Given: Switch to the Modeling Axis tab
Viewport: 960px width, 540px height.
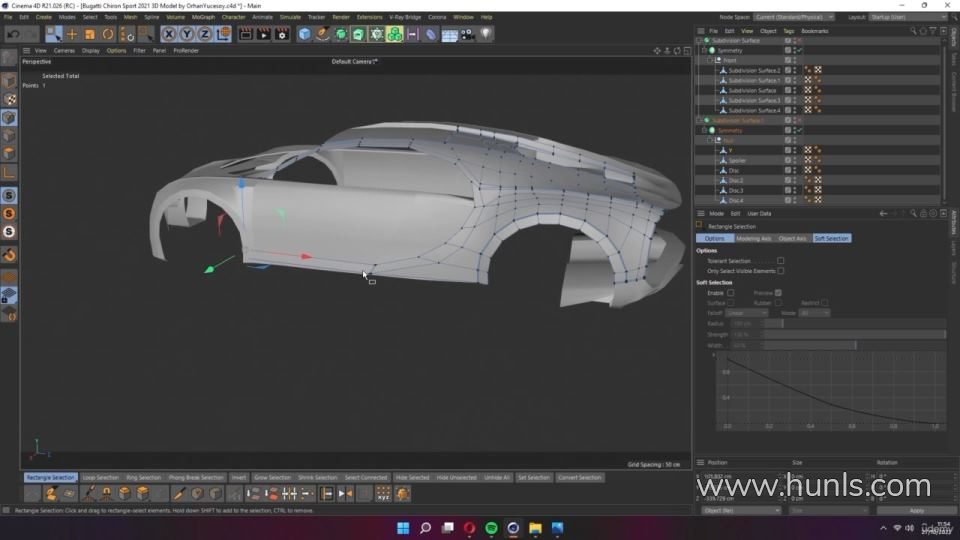Looking at the screenshot, I should click(754, 238).
